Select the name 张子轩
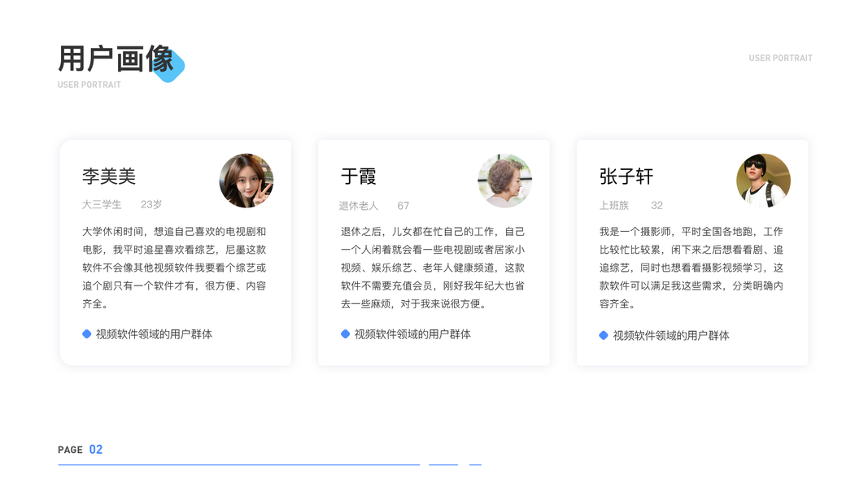This screenshot has width=868, height=488. click(x=626, y=176)
